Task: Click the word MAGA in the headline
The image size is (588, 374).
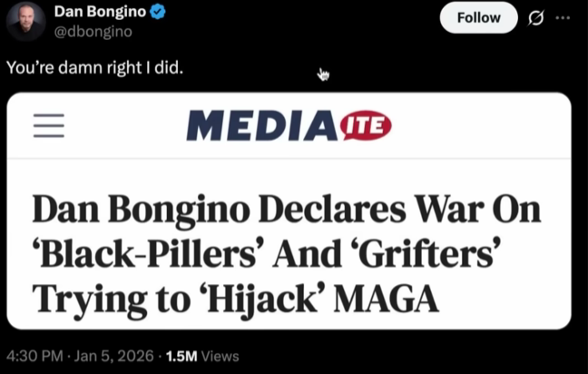Action: 387,299
